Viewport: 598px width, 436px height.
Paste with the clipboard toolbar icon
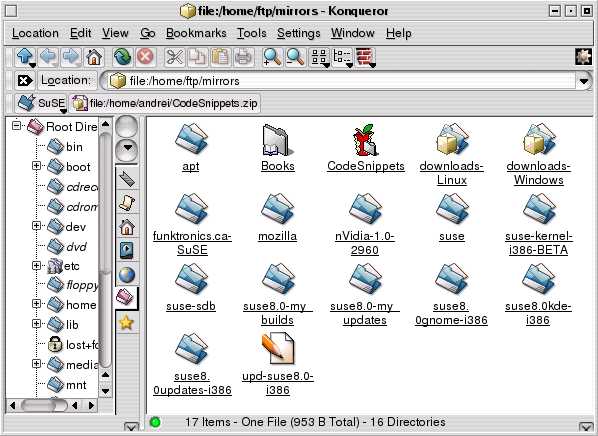coord(220,57)
